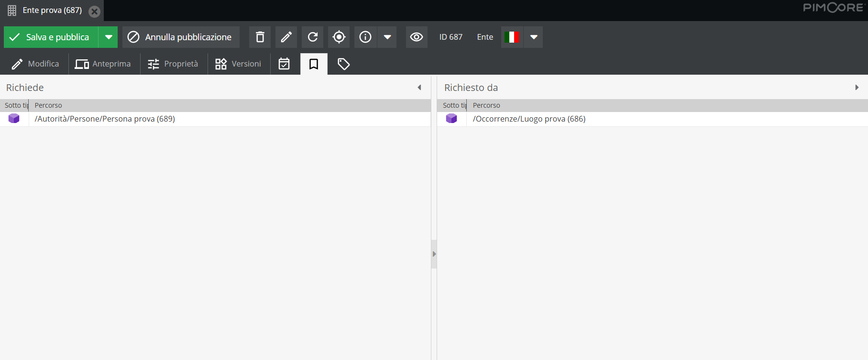Click the delete trash icon
Image resolution: width=868 pixels, height=360 pixels.
coord(260,37)
